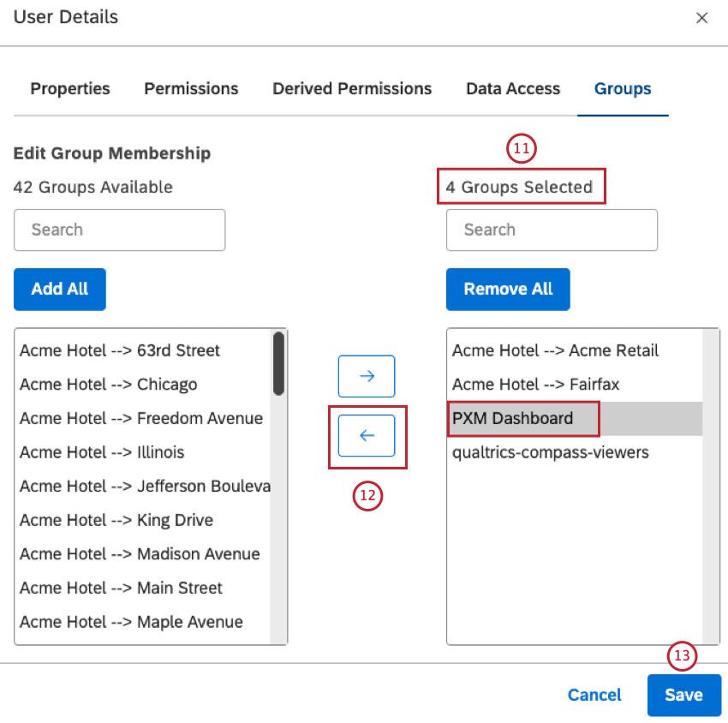Click the left search field for available groups
Screen dimensions: 728x723
tap(119, 230)
